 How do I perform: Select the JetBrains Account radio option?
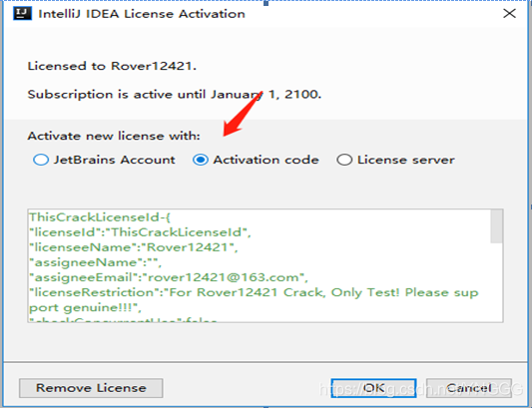pyautogui.click(x=104, y=160)
